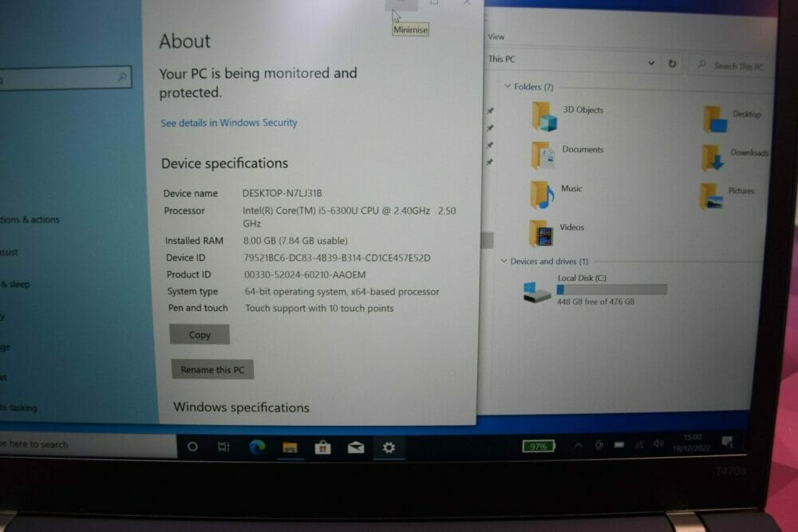Collapse Devices and drives group
The image size is (798, 532).
504,261
